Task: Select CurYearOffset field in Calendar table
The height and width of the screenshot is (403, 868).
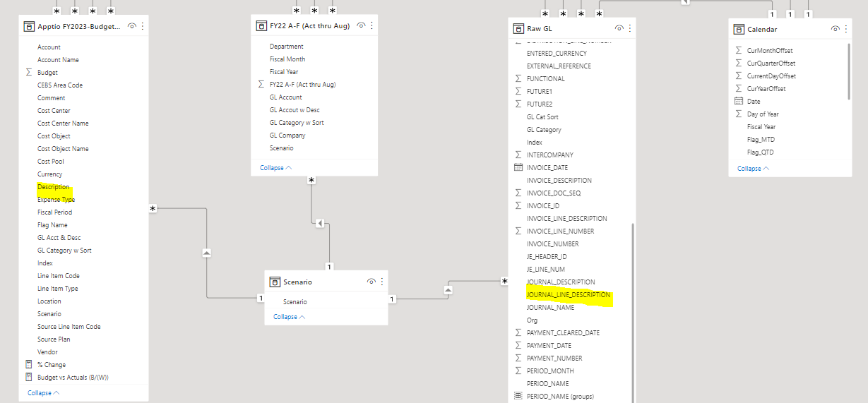Action: 766,89
